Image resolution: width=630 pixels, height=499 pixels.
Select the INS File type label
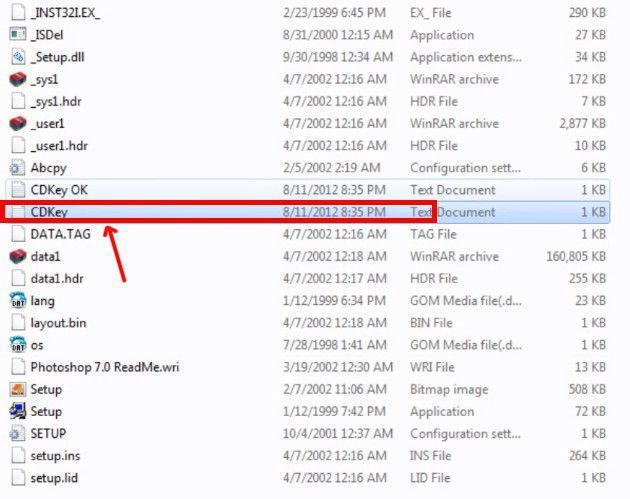431,456
